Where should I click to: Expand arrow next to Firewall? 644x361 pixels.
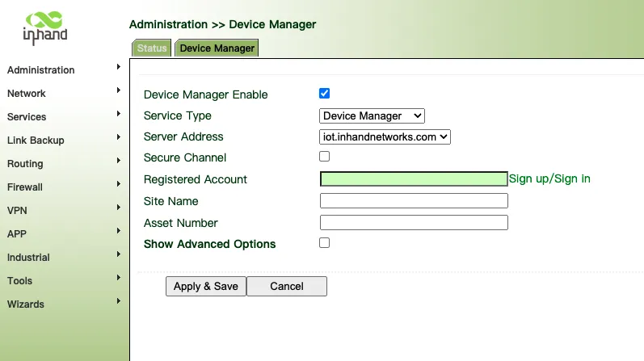pos(118,183)
